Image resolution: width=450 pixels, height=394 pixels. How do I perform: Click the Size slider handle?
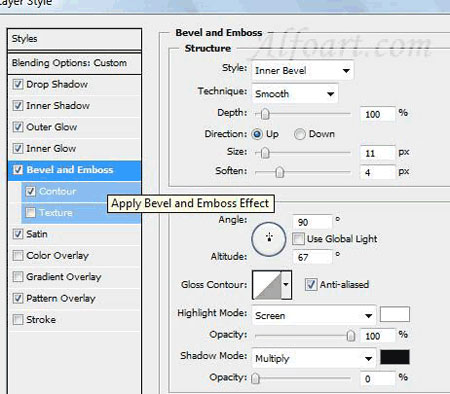pos(265,153)
